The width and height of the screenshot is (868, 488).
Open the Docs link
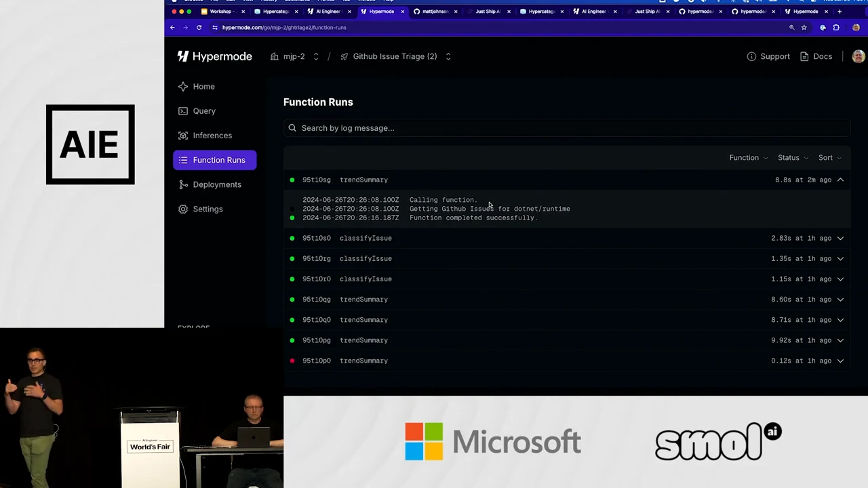(816, 56)
